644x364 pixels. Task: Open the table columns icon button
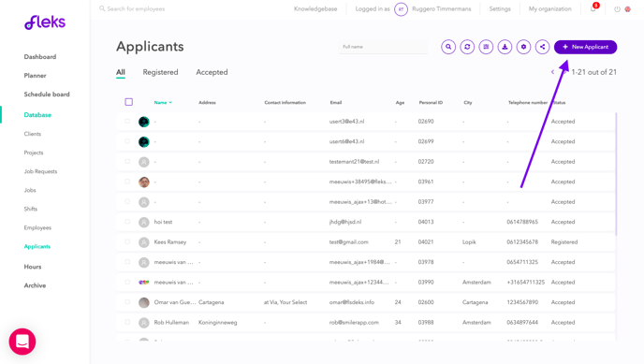[x=486, y=47]
